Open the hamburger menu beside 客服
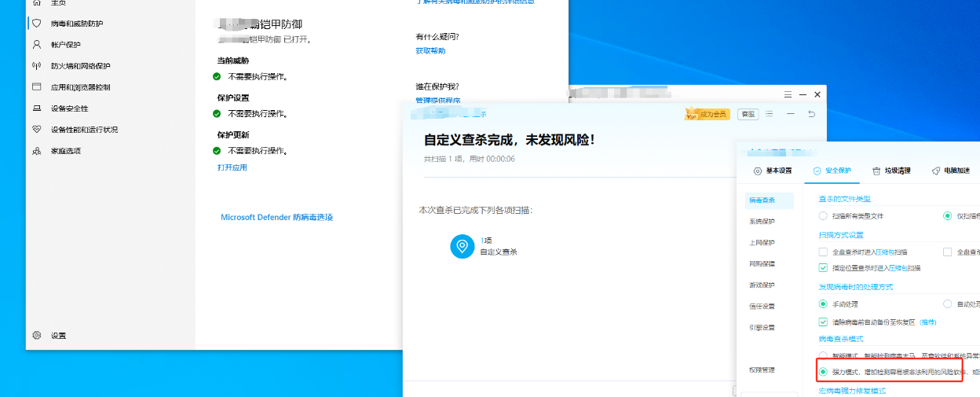The width and height of the screenshot is (980, 397). click(x=770, y=114)
